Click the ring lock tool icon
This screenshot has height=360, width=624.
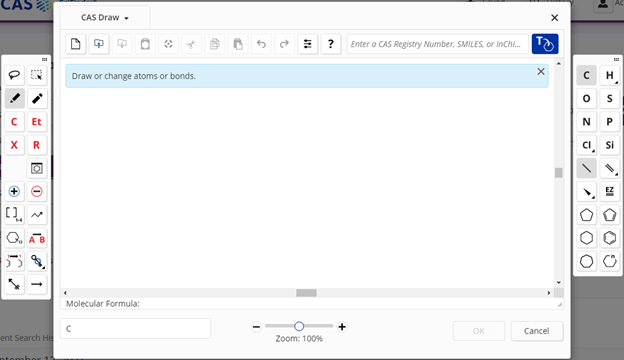tap(37, 168)
